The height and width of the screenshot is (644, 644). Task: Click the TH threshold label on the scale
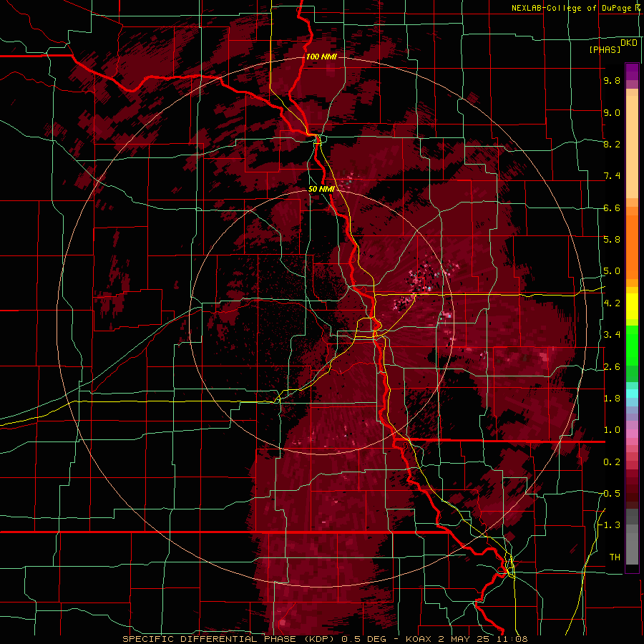pyautogui.click(x=615, y=557)
